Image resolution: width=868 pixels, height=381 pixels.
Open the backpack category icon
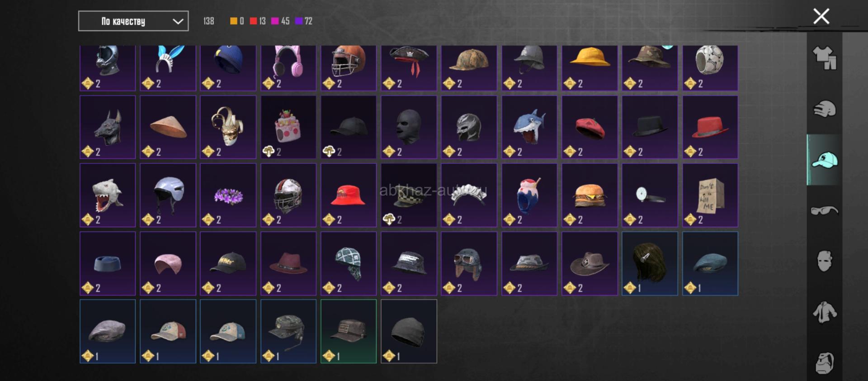tap(824, 363)
